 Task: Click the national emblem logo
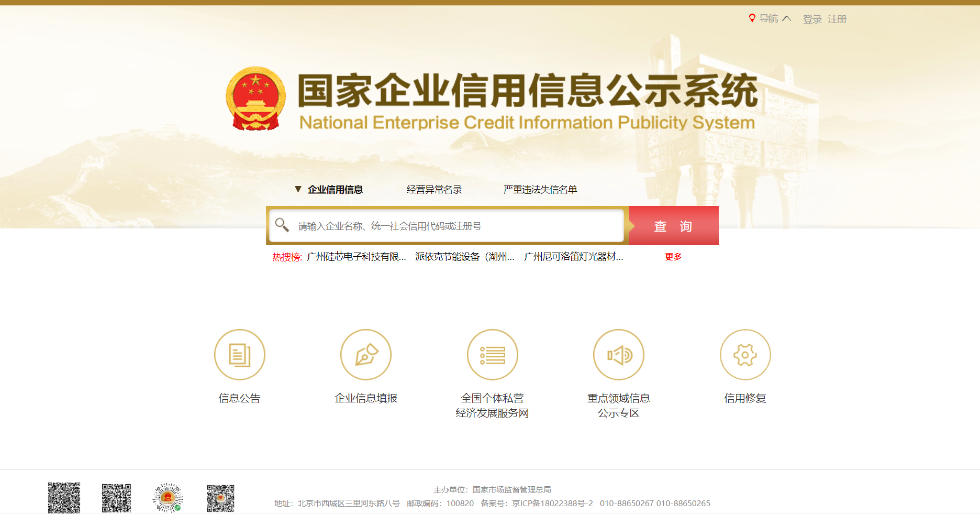(x=255, y=99)
